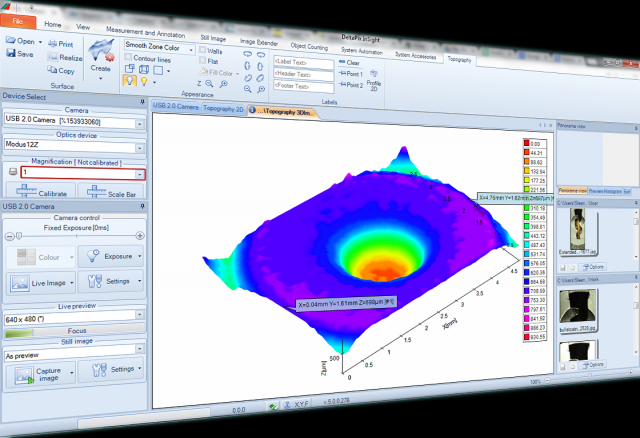640x438 pixels.
Task: Expand the lighting dropdown arrow
Action: [x=154, y=82]
